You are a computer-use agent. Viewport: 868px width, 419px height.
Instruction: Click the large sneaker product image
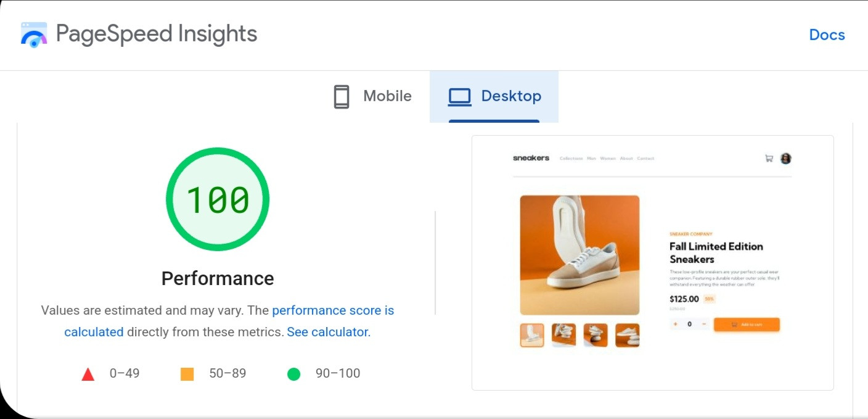click(x=579, y=255)
